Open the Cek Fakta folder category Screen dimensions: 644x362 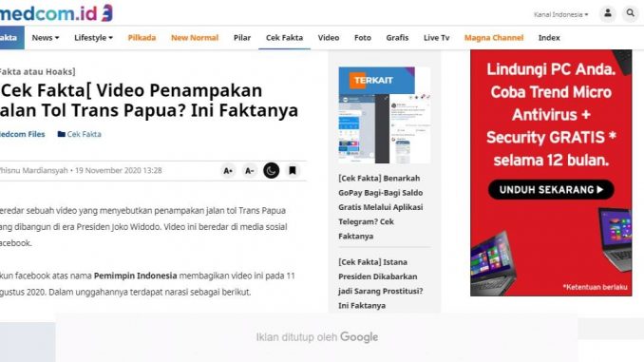80,134
